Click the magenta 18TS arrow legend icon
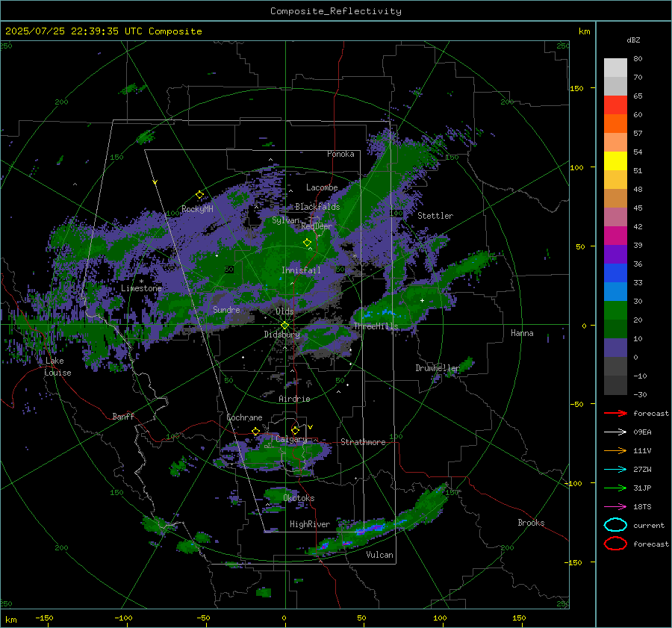The height and width of the screenshot is (628, 672). pos(615,507)
